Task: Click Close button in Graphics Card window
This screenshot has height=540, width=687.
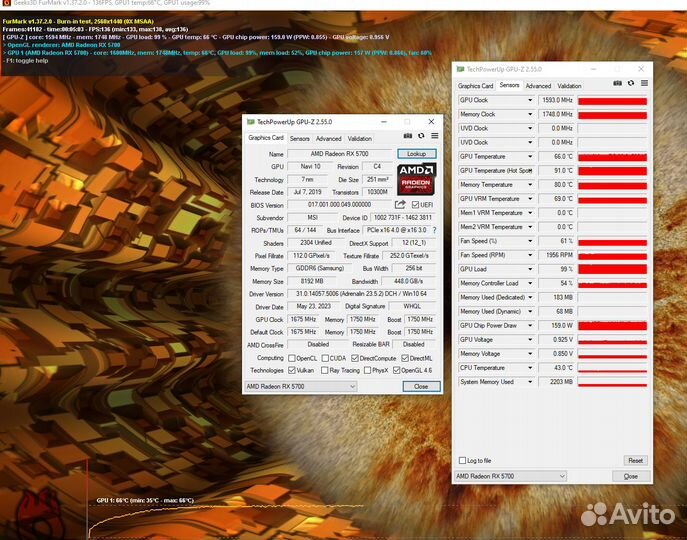Action: tap(421, 386)
